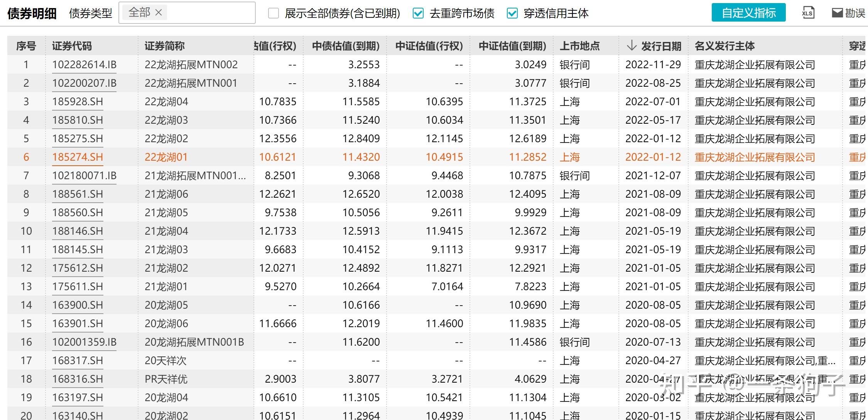Screen dimensions: 868x420
Task: Open bond code 102001359.IB
Action: coord(84,342)
